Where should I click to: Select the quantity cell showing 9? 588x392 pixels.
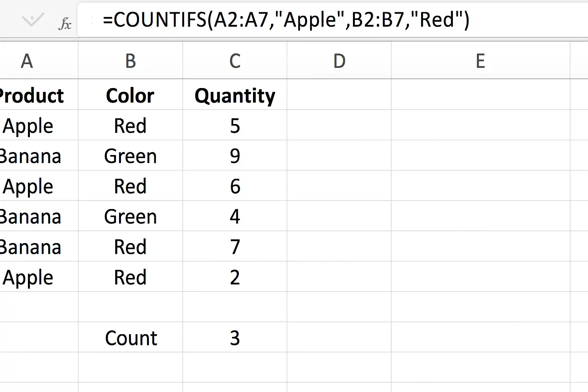235,155
